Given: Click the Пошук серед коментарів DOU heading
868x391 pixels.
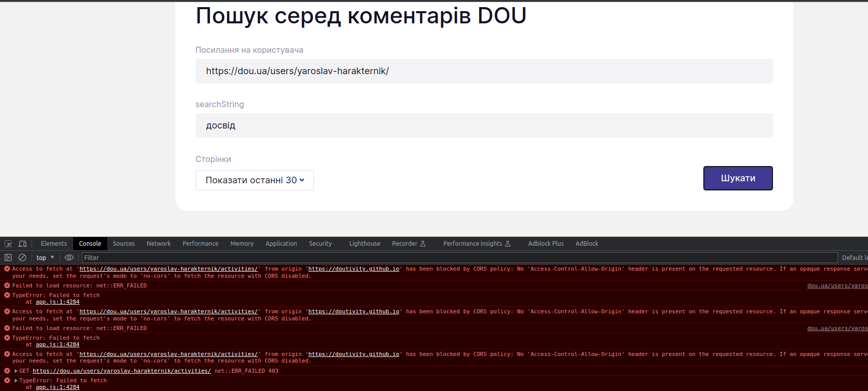Looking at the screenshot, I should coord(361,16).
